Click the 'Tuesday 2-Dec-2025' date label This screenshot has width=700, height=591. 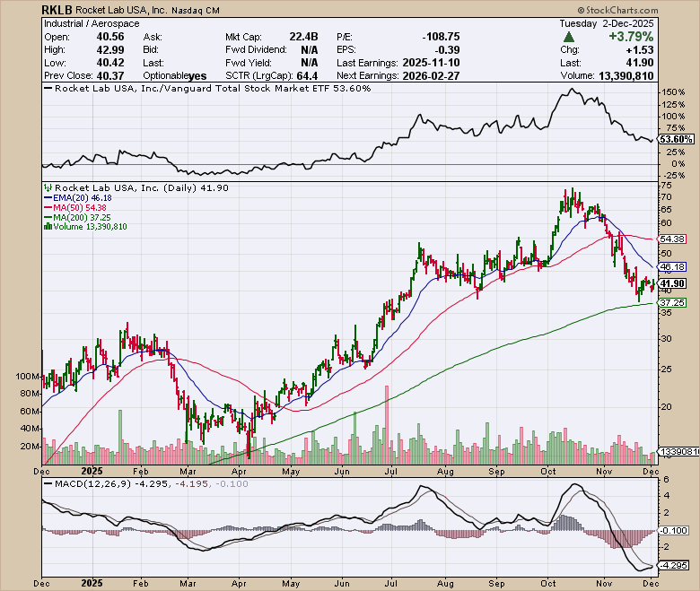pyautogui.click(x=607, y=23)
